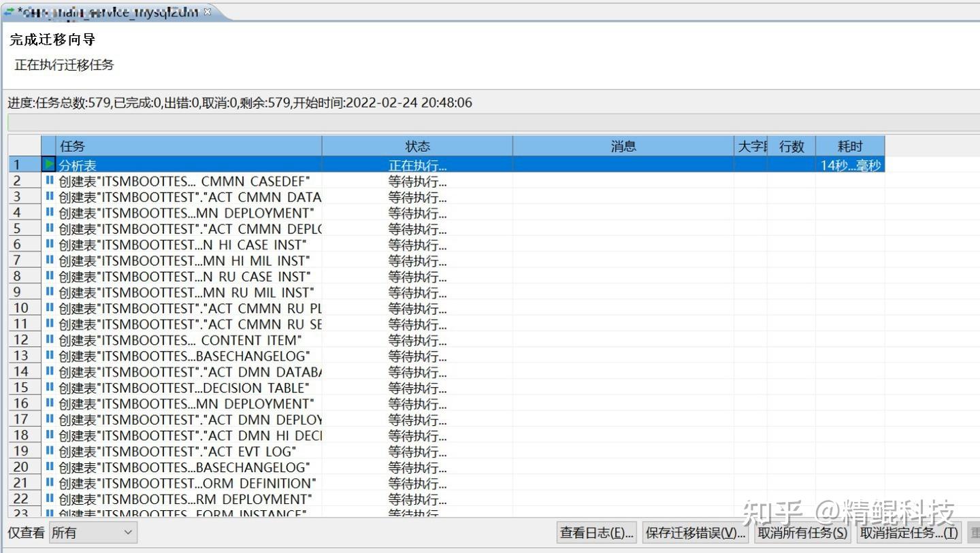This screenshot has width=980, height=553.
Task: Pause the ACT DMN DEPLOY task
Action: (x=50, y=419)
